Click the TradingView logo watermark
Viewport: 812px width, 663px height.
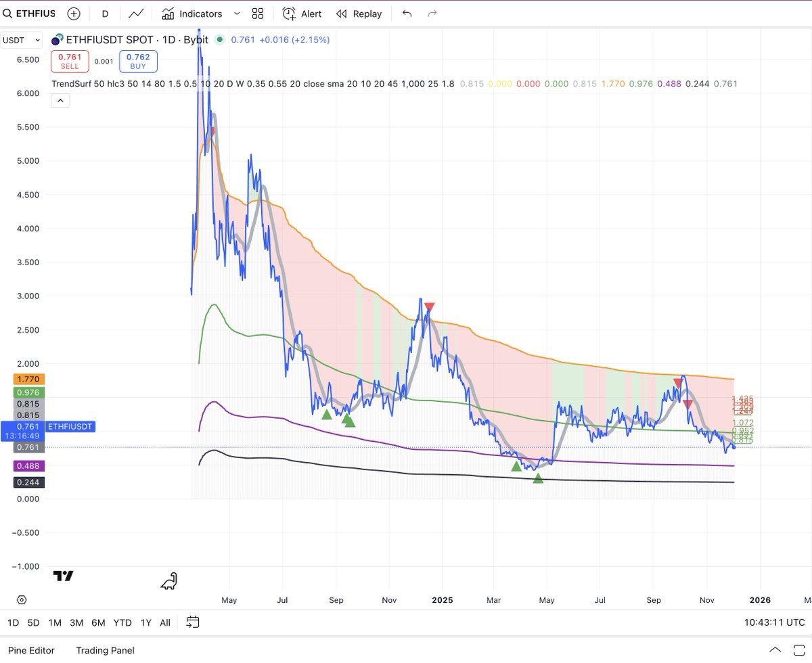(63, 576)
